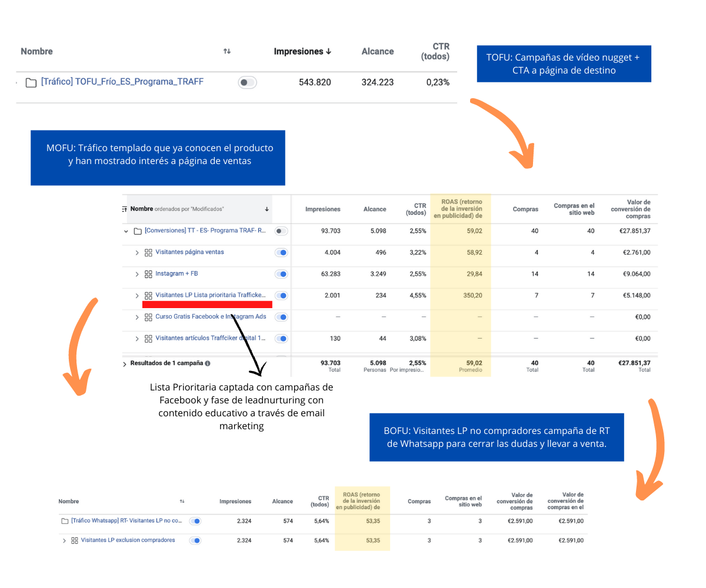Viewport: 706px width, 588px height.
Task: Expand the Visitantes LP exclusion compradores row
Action: pyautogui.click(x=64, y=540)
